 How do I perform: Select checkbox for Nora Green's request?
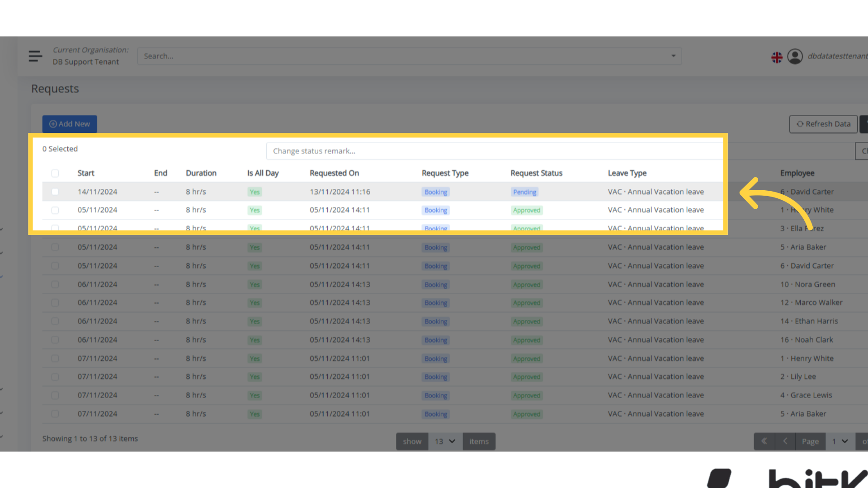pos(55,285)
